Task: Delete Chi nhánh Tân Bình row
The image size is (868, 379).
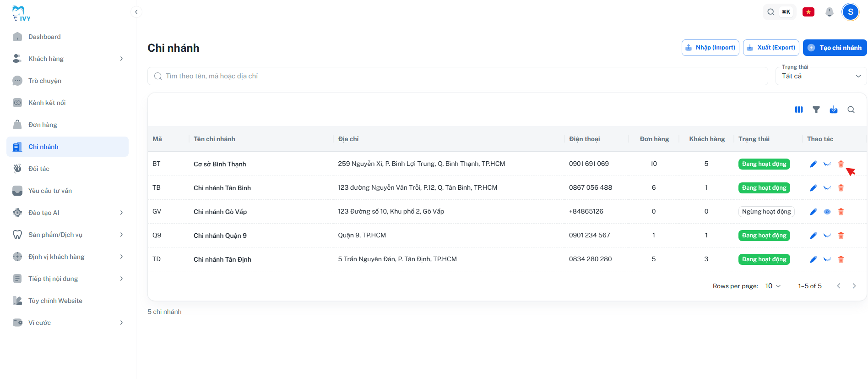Action: pyautogui.click(x=841, y=188)
